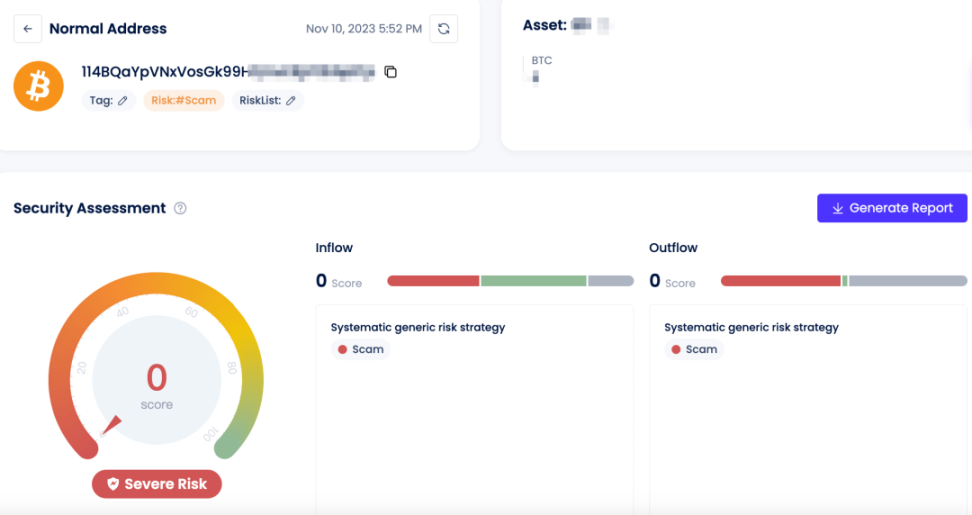The width and height of the screenshot is (972, 515).
Task: Click the Severe Risk badge
Action: pos(157,484)
